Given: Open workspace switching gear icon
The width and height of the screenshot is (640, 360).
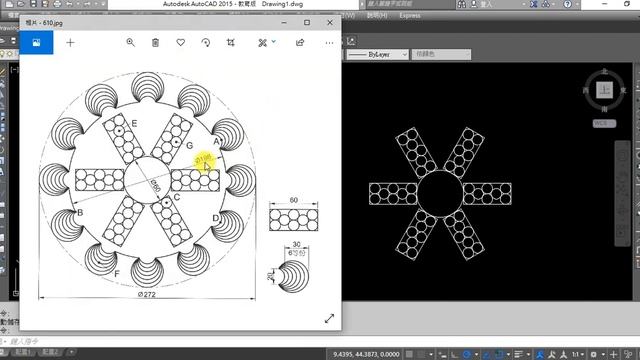Looking at the screenshot, I should (593, 354).
